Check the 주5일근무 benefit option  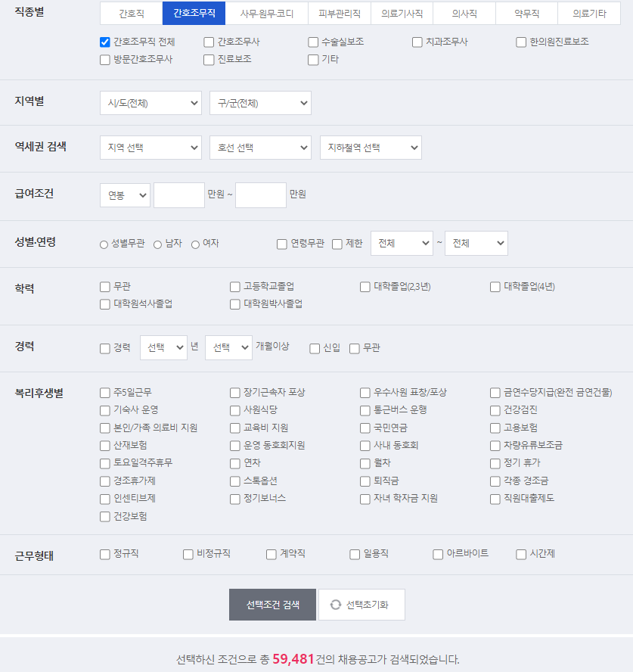104,393
